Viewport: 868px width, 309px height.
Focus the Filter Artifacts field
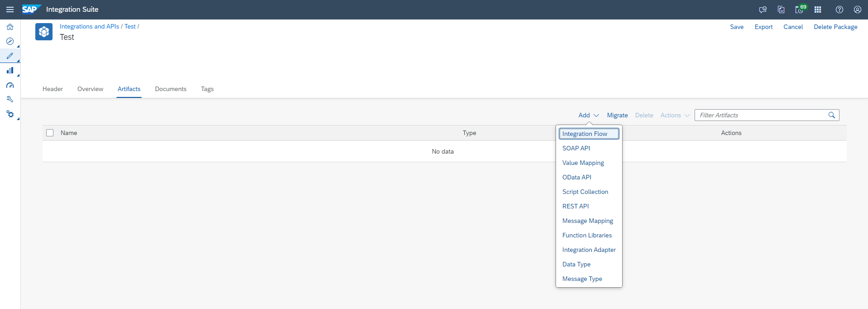point(761,115)
